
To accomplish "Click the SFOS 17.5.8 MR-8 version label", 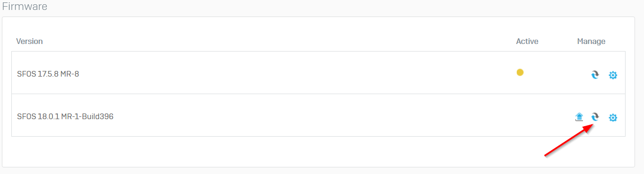I will click(48, 74).
